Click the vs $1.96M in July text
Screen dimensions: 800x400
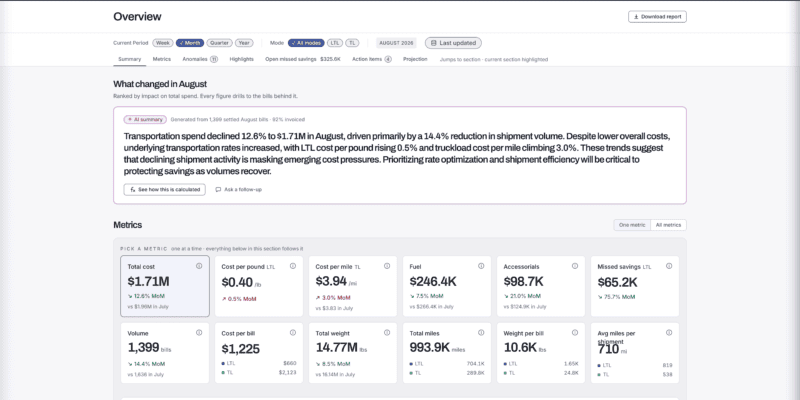[x=148, y=307]
